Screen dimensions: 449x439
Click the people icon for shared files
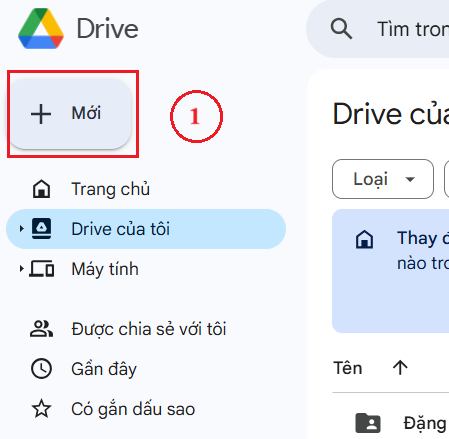41,329
